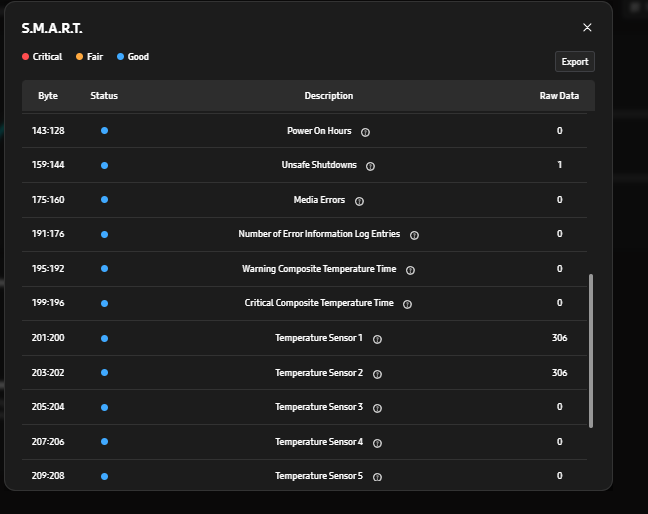This screenshot has height=514, width=648.
Task: Select byte range 175:160
Action: (48, 200)
